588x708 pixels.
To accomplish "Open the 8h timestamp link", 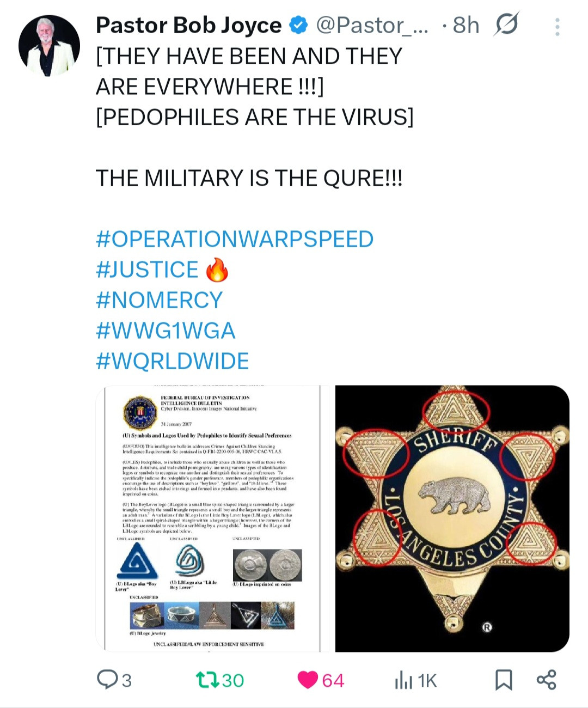I will click(466, 25).
